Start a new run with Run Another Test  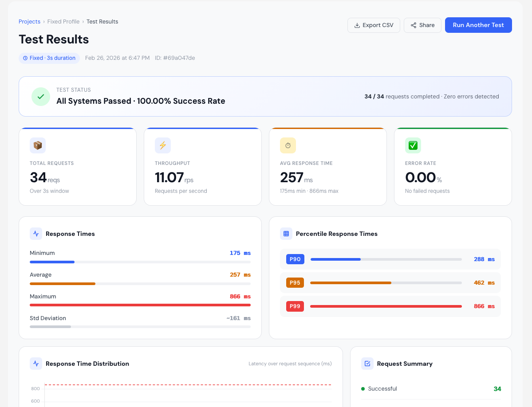pyautogui.click(x=478, y=25)
